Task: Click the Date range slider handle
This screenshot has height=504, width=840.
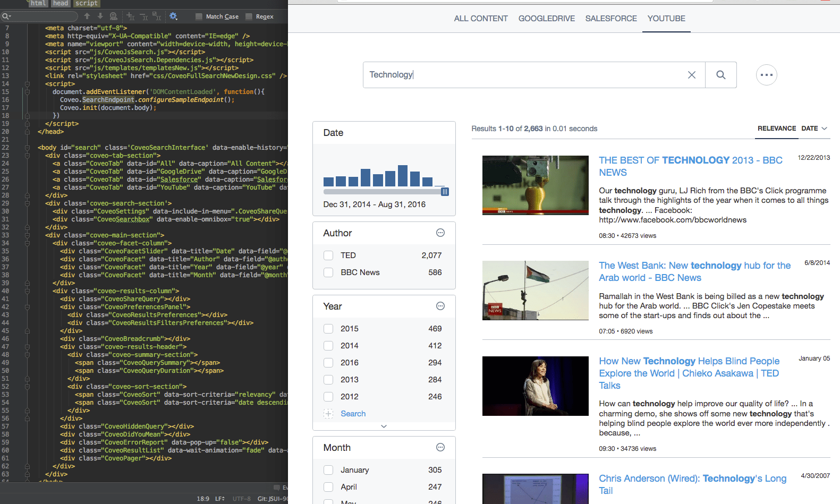Action: [x=445, y=192]
